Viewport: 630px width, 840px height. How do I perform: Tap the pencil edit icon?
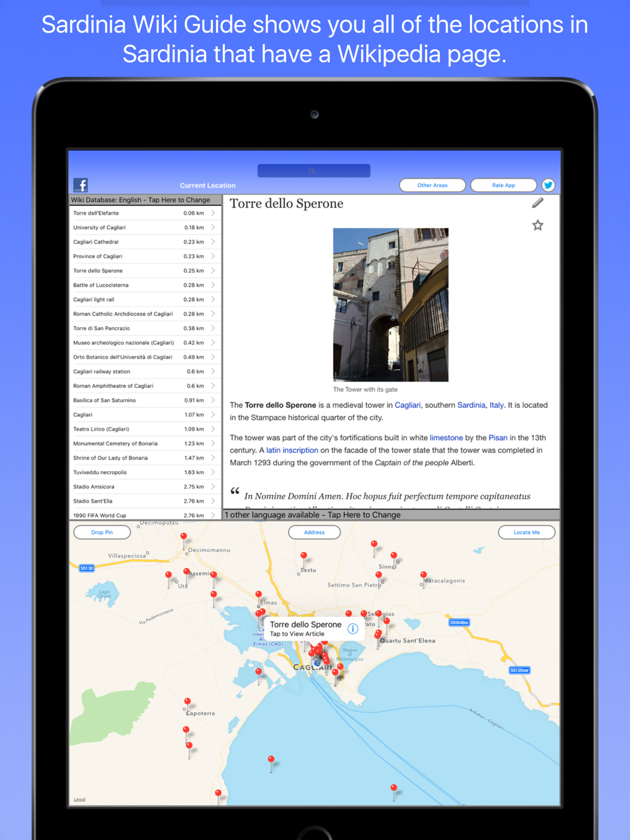tap(537, 203)
